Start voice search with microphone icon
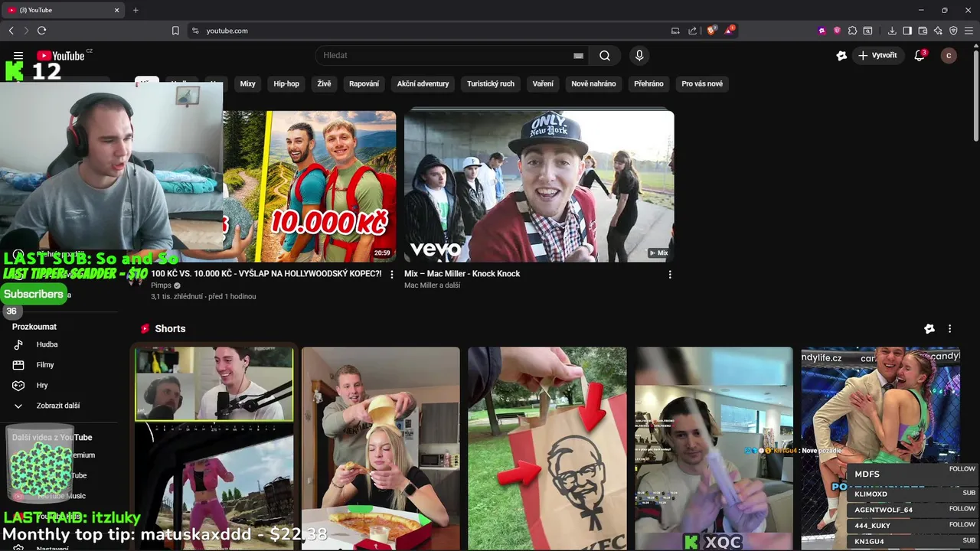The height and width of the screenshot is (551, 980). point(639,55)
